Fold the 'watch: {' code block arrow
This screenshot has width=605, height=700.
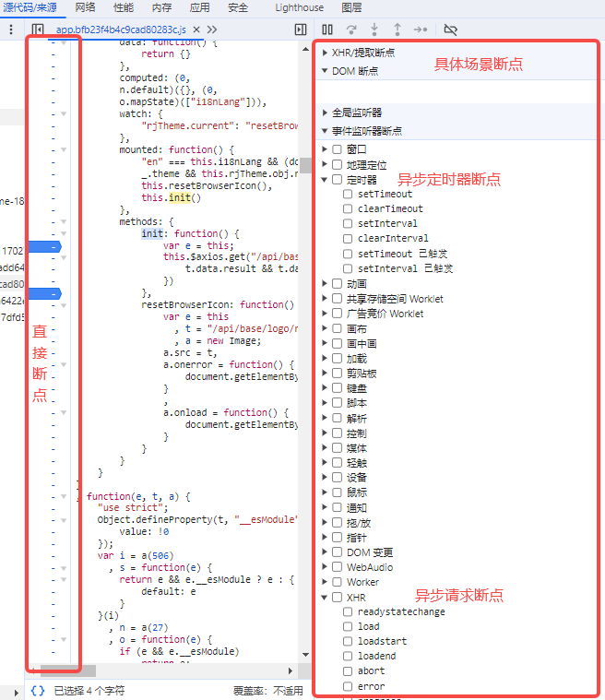pos(64,113)
